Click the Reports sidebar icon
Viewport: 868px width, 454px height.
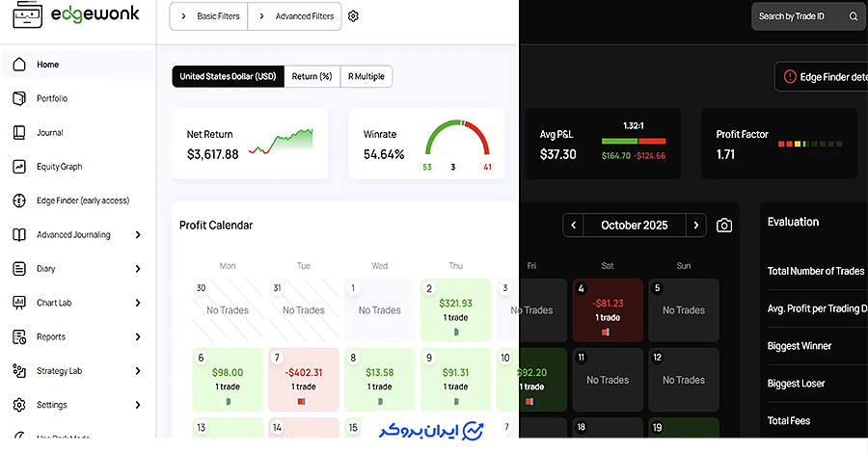pos(19,336)
